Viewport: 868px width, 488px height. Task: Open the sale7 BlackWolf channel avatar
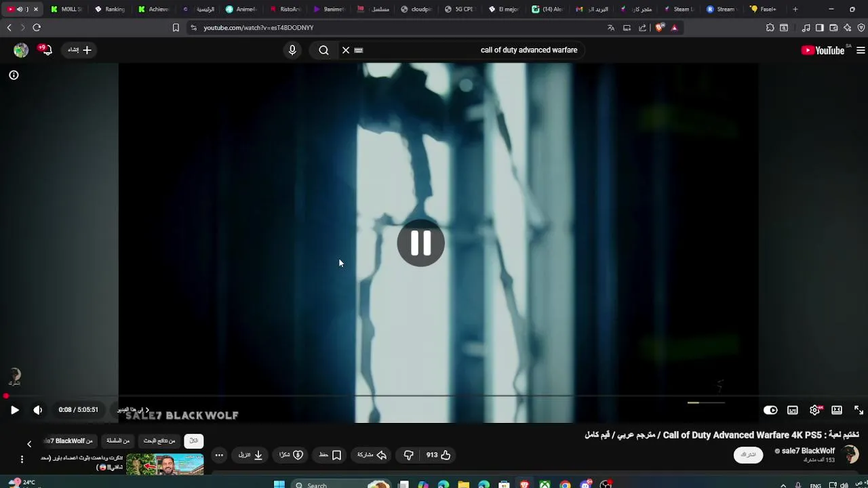coord(850,454)
